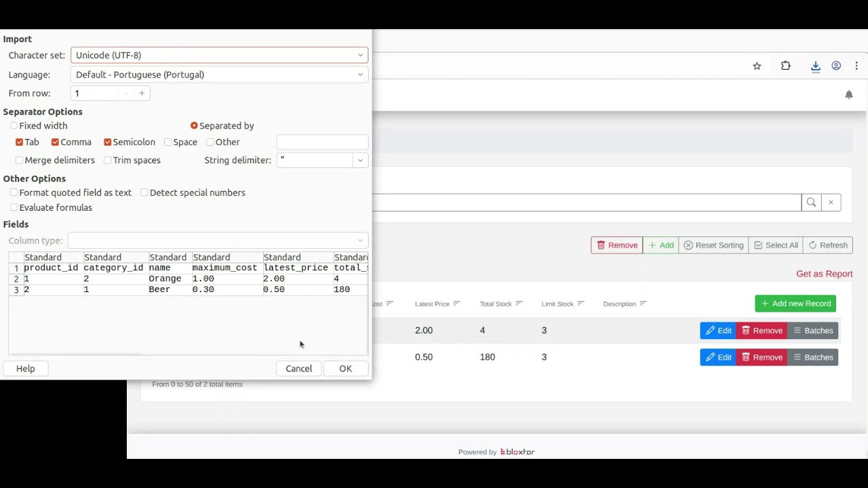The width and height of the screenshot is (868, 488).
Task: Open the Column type dropdown
Action: (218, 241)
